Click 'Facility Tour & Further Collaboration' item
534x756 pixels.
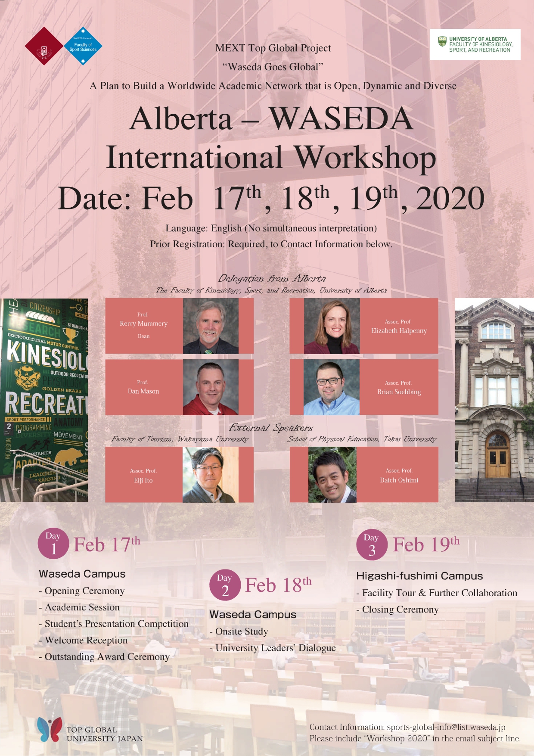pos(437,593)
